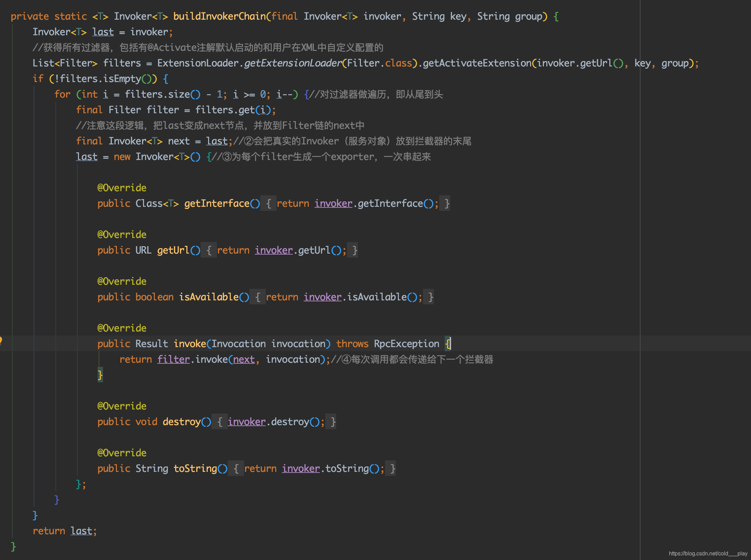Click 'last' in 'Invoker<T> last = invoker;'
Screen dimensions: 751x560
(x=103, y=32)
